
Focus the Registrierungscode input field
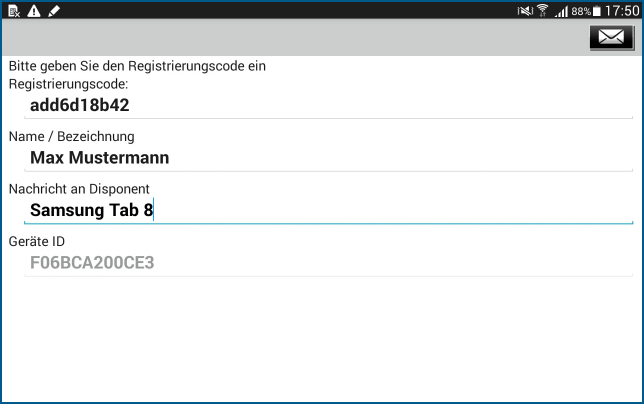[x=328, y=105]
